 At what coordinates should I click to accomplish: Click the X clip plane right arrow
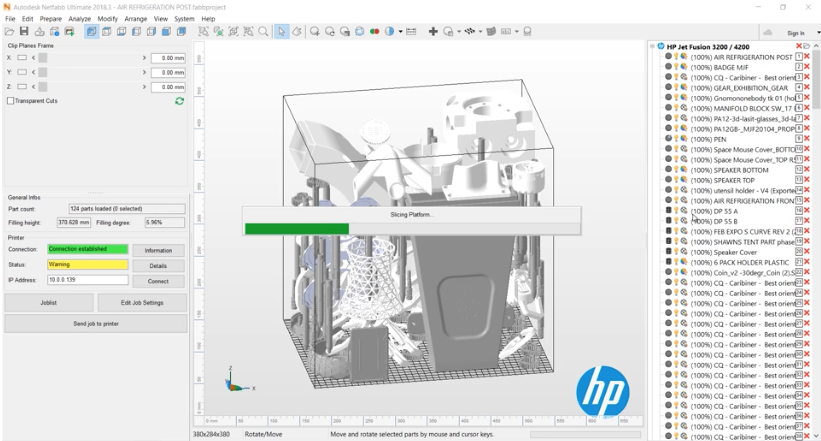(144, 58)
